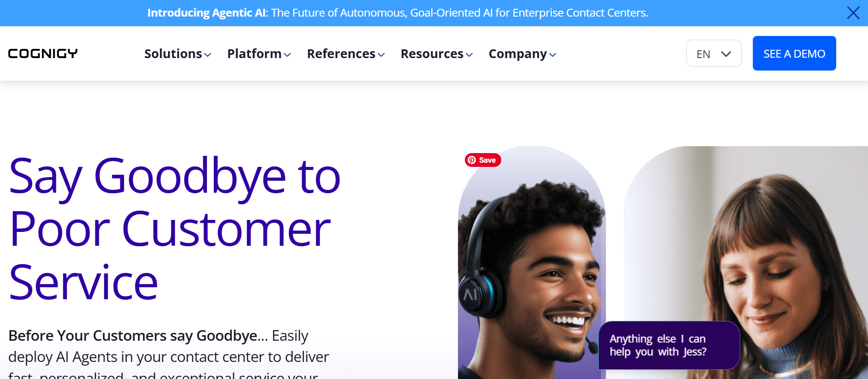Click the SEE A DEMO button
The image size is (868, 379).
pyautogui.click(x=794, y=53)
